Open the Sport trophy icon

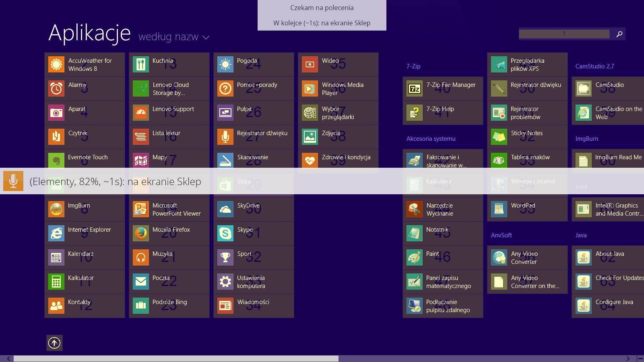(225, 257)
